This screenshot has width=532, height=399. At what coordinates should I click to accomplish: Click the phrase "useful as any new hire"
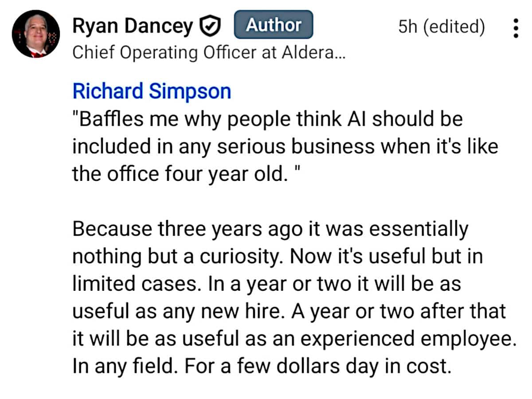[x=178, y=311]
